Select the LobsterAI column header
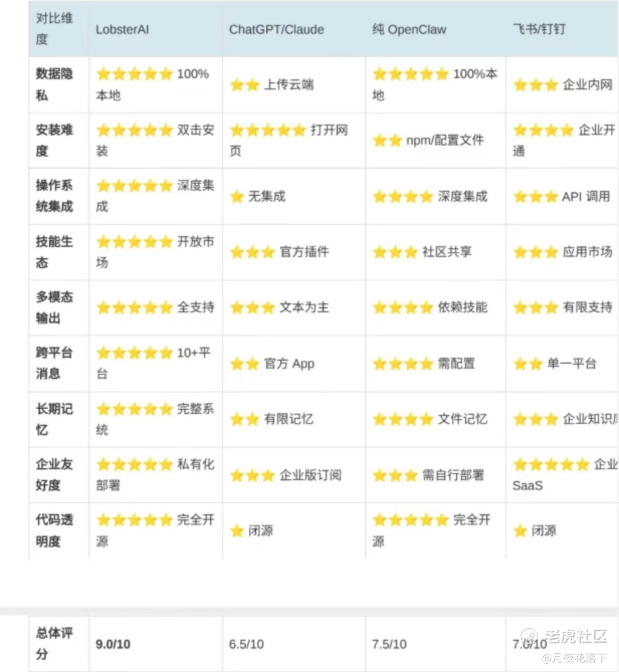Screen dimensions: 619x672 pyautogui.click(x=122, y=30)
